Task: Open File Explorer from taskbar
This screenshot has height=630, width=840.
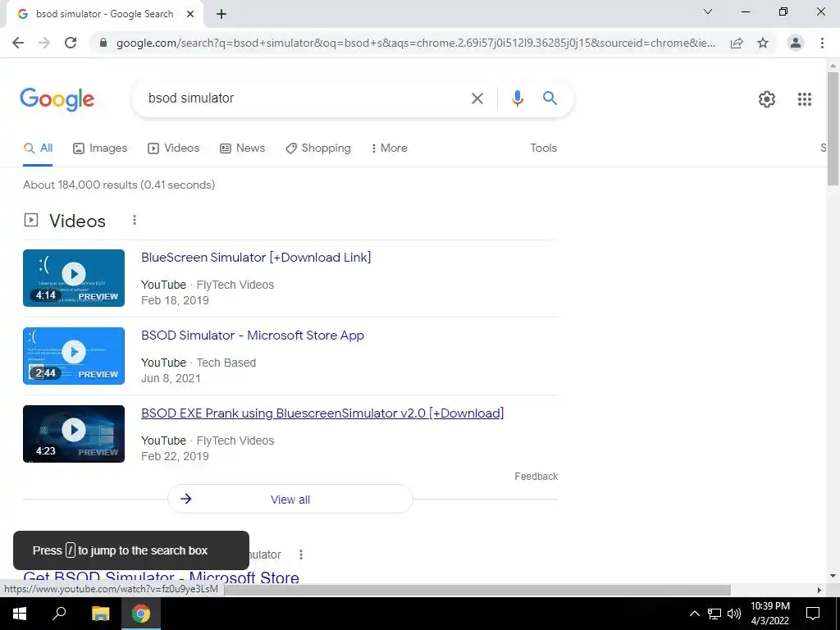Action: (100, 614)
